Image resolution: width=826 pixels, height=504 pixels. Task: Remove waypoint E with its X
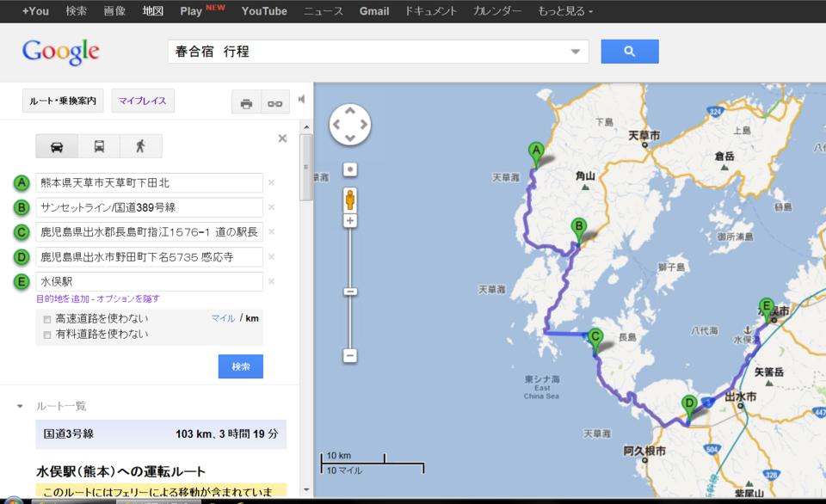[271, 282]
